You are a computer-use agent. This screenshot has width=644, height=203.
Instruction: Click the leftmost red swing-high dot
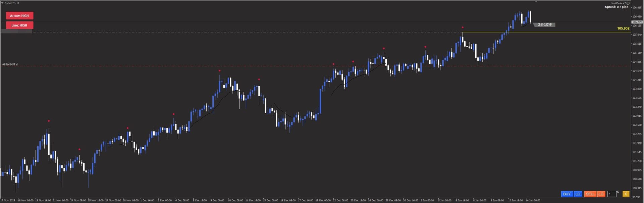(x=49, y=121)
